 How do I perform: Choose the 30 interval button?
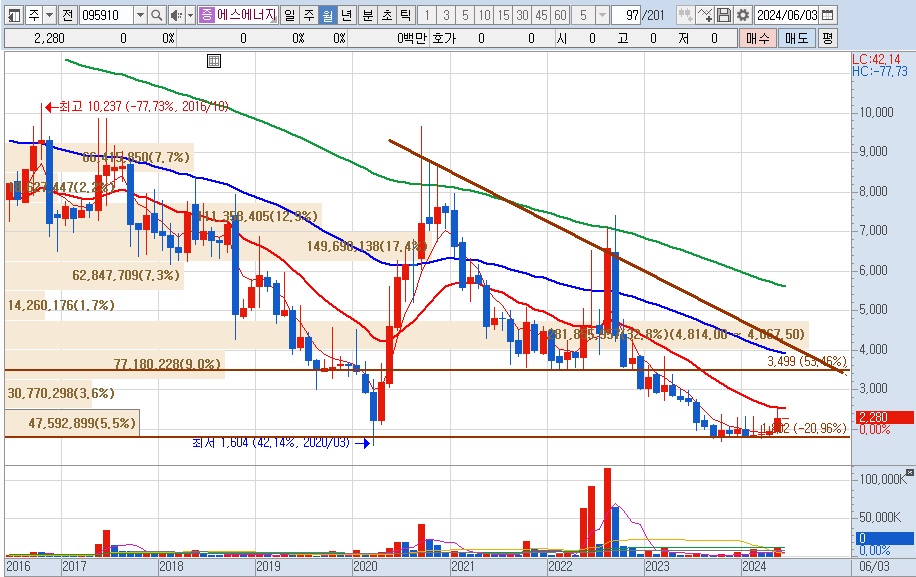pos(522,15)
